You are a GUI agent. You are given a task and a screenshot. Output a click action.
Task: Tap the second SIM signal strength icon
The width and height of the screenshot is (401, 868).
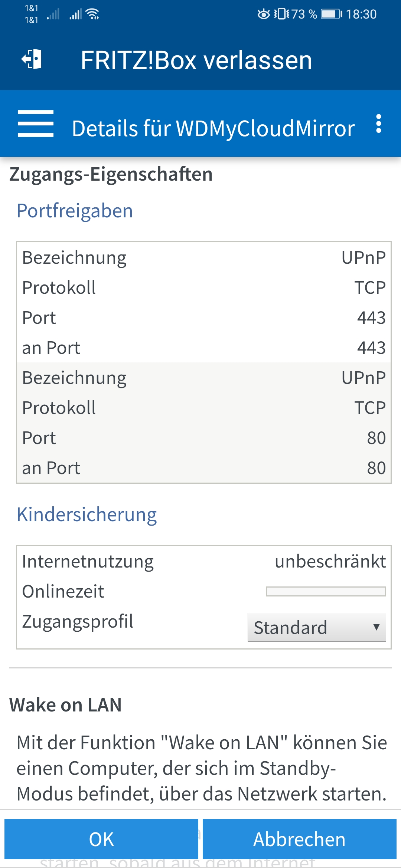click(75, 14)
